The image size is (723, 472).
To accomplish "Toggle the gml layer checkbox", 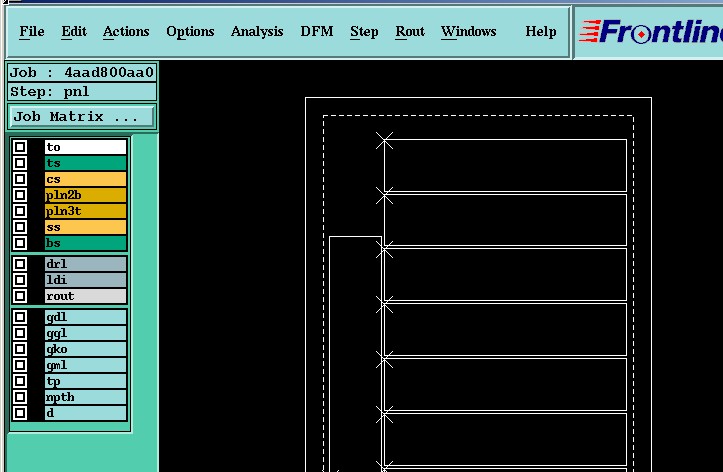I will (20, 365).
